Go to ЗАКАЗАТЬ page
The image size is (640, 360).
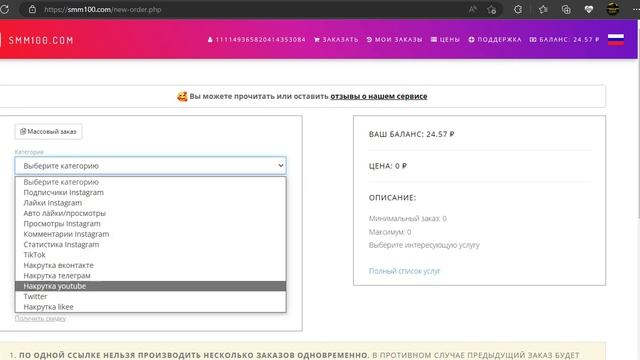point(336,40)
